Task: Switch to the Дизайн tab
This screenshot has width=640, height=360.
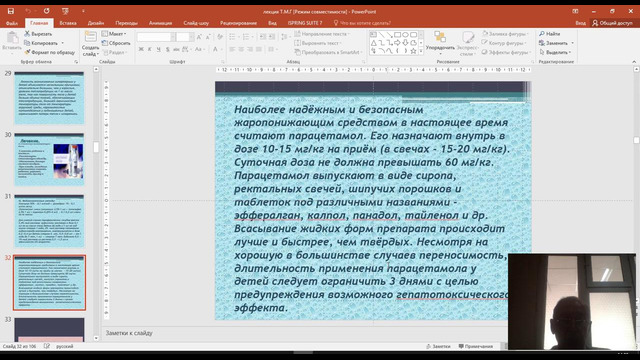Action: [96, 23]
